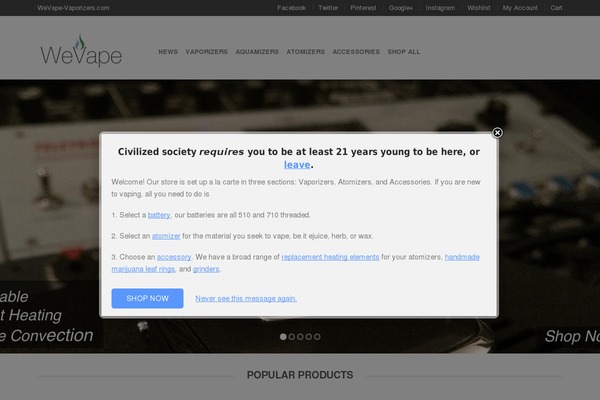Viewport: 600px width, 400px height.
Task: Visit the Pinterest link in top bar
Action: (x=363, y=8)
